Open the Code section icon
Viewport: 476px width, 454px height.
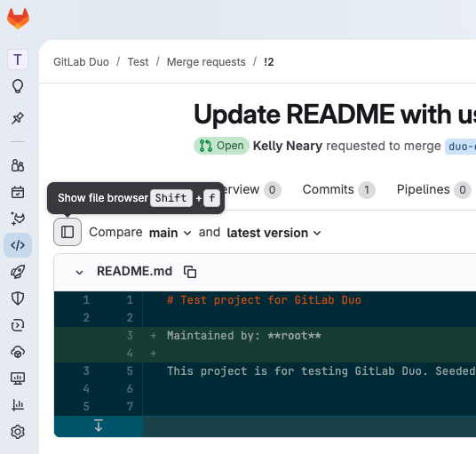click(18, 245)
